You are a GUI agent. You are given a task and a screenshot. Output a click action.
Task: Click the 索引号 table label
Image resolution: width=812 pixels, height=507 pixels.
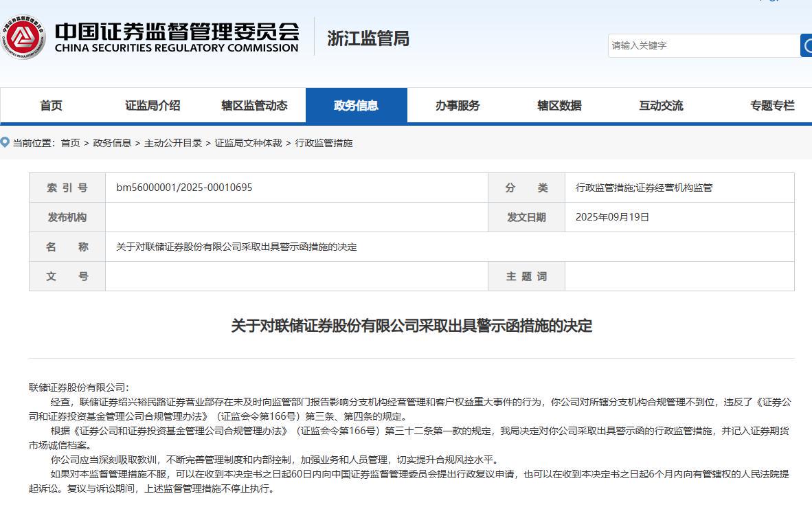click(67, 188)
